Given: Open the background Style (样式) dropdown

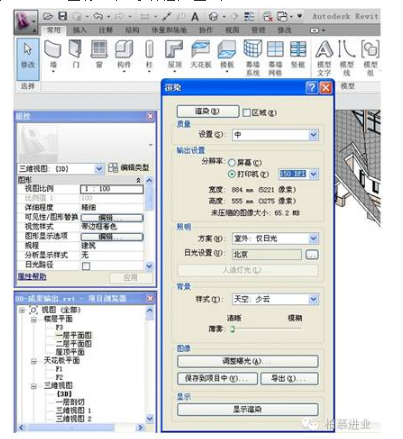Looking at the screenshot, I should (x=275, y=299).
